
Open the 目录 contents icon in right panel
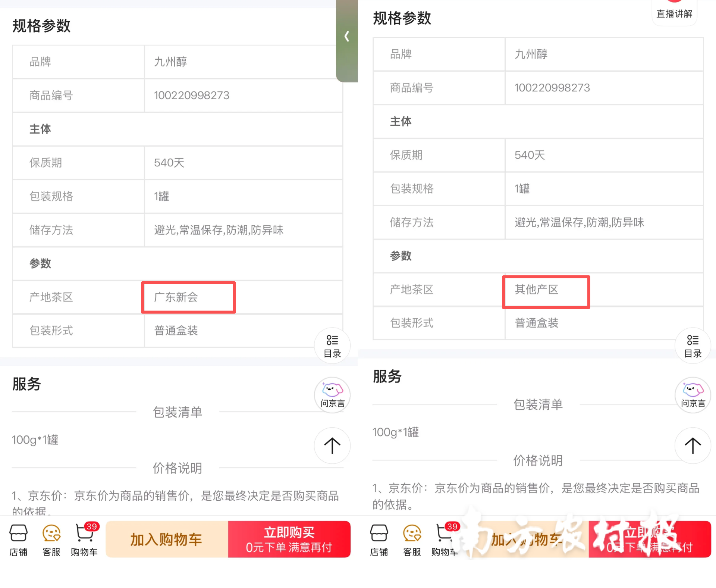[693, 346]
